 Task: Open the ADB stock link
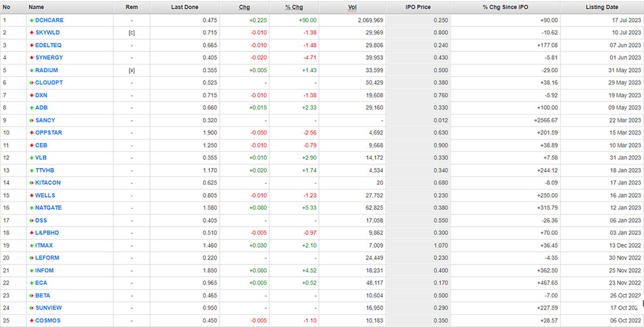point(41,108)
